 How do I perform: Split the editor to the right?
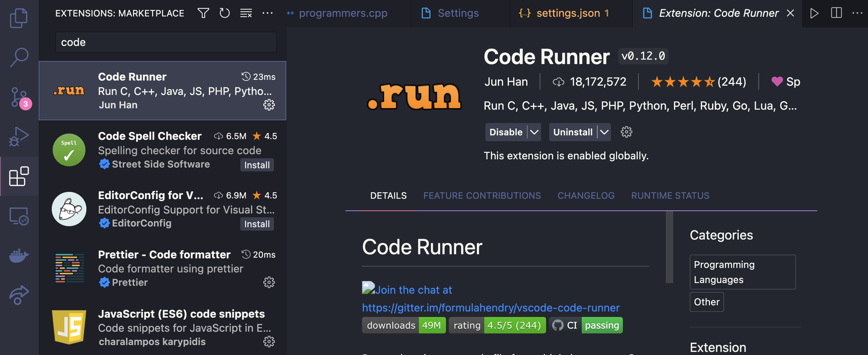pyautogui.click(x=836, y=13)
